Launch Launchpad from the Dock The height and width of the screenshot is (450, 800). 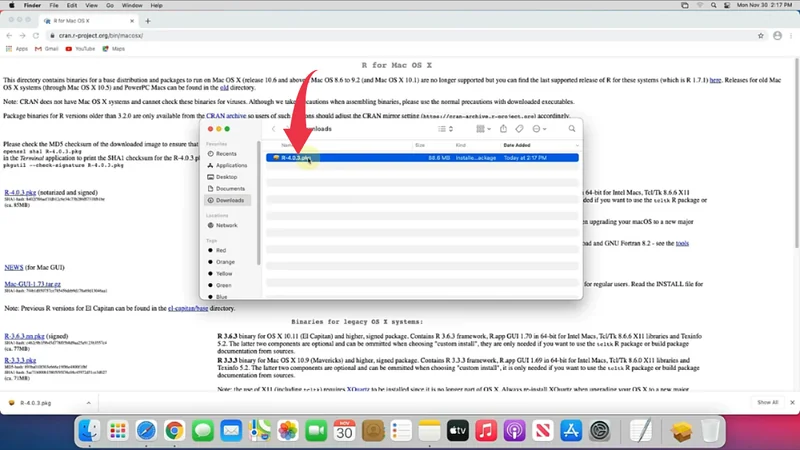(118, 430)
